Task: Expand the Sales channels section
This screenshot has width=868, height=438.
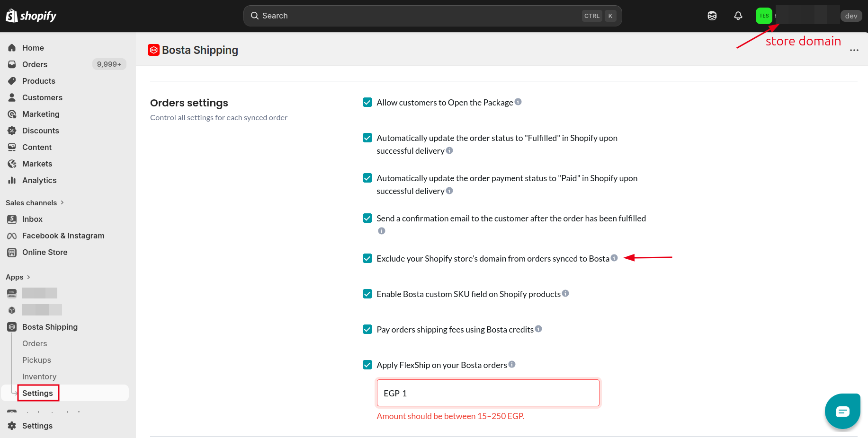Action: coord(35,202)
